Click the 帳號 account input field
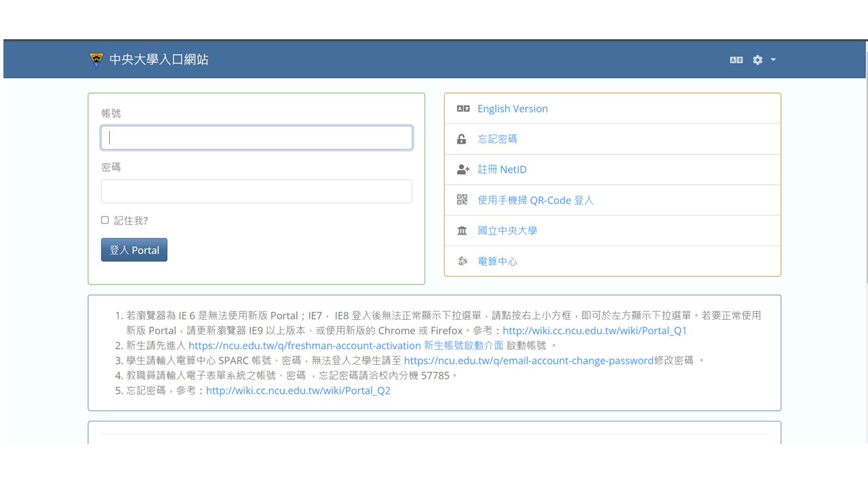The width and height of the screenshot is (868, 488). pos(256,138)
